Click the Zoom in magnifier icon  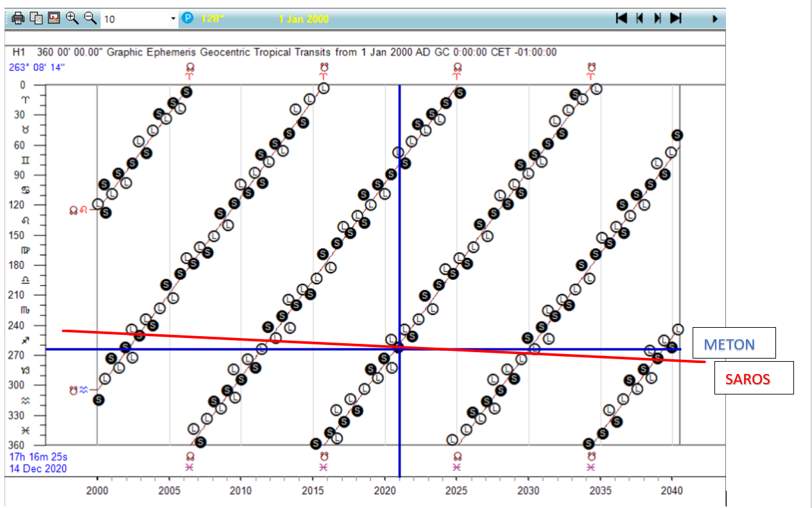coord(72,18)
